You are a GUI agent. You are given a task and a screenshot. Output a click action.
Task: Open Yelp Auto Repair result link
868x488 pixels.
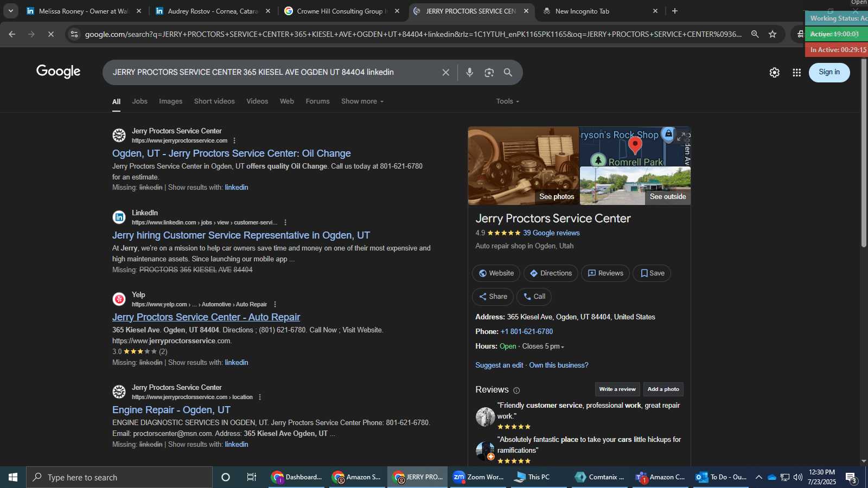[206, 317]
